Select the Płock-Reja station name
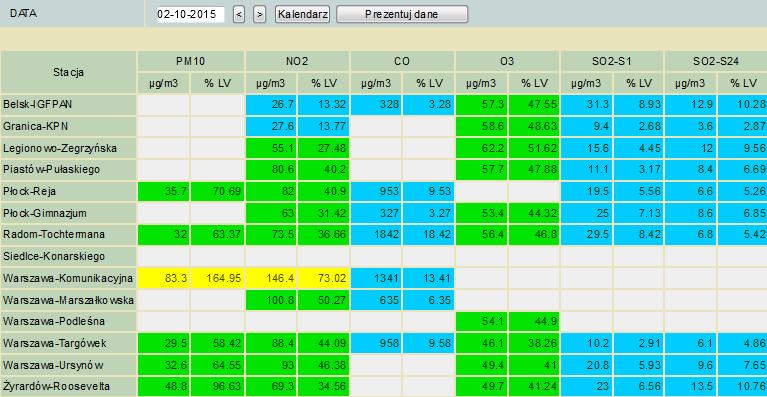This screenshot has height=397, width=767. click(29, 191)
